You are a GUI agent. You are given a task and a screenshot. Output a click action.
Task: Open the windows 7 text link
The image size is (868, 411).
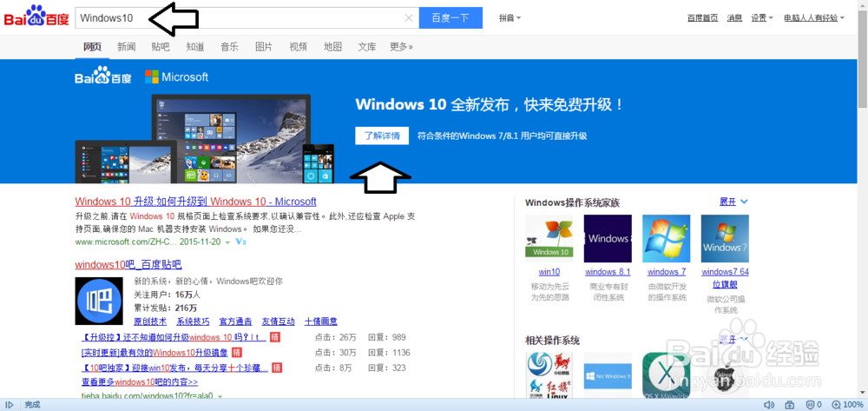click(x=667, y=272)
